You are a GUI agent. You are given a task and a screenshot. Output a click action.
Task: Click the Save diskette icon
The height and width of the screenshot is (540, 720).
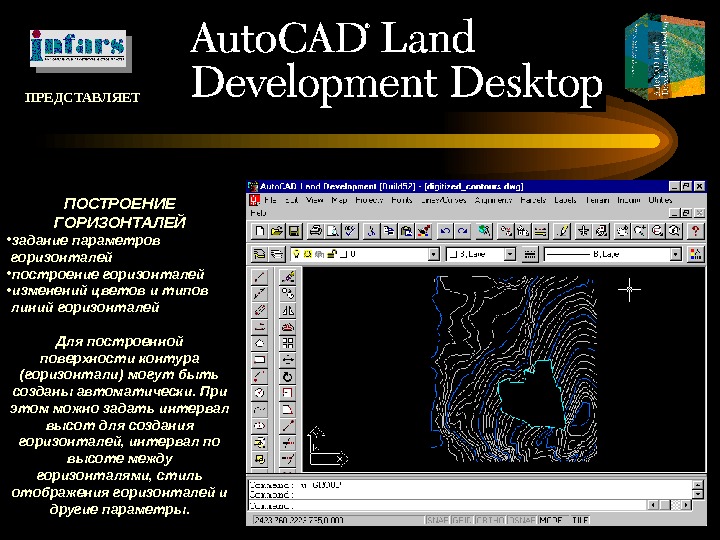coord(294,231)
